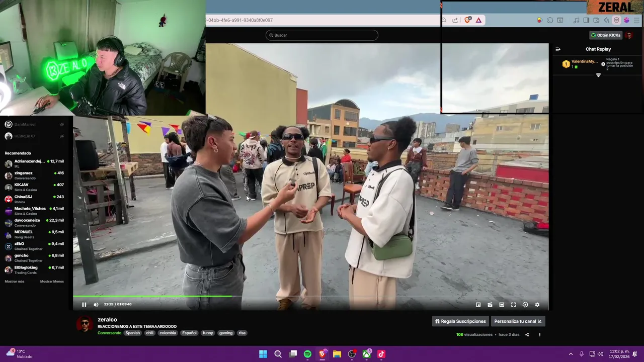
Task: Open DaniMarvel followed channel
Action: click(34, 124)
